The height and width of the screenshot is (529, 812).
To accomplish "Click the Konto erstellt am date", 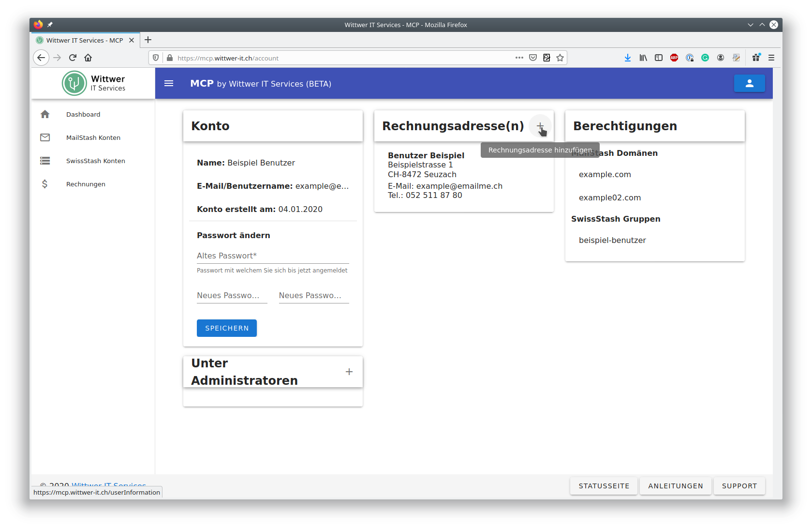I will tap(300, 209).
